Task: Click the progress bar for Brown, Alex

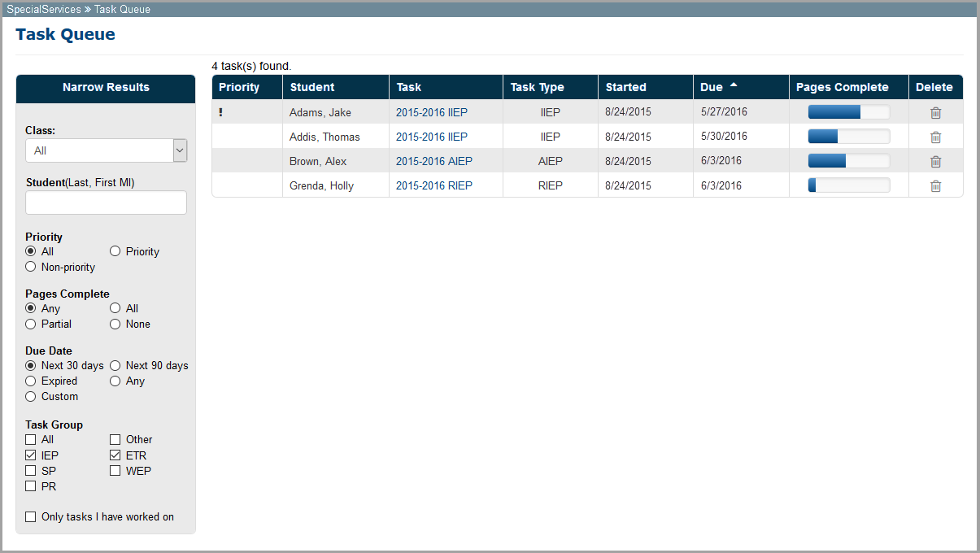Action: coord(849,161)
